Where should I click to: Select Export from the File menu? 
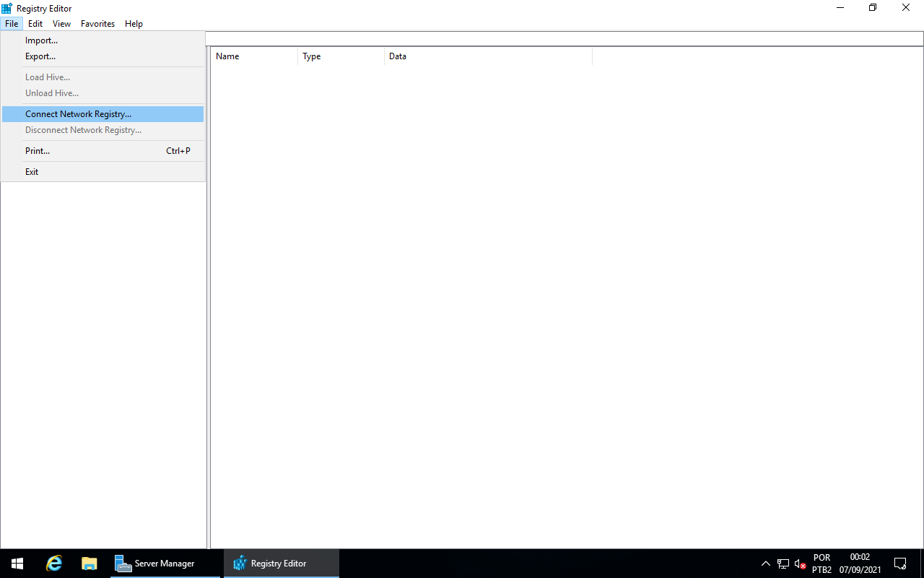(x=40, y=56)
